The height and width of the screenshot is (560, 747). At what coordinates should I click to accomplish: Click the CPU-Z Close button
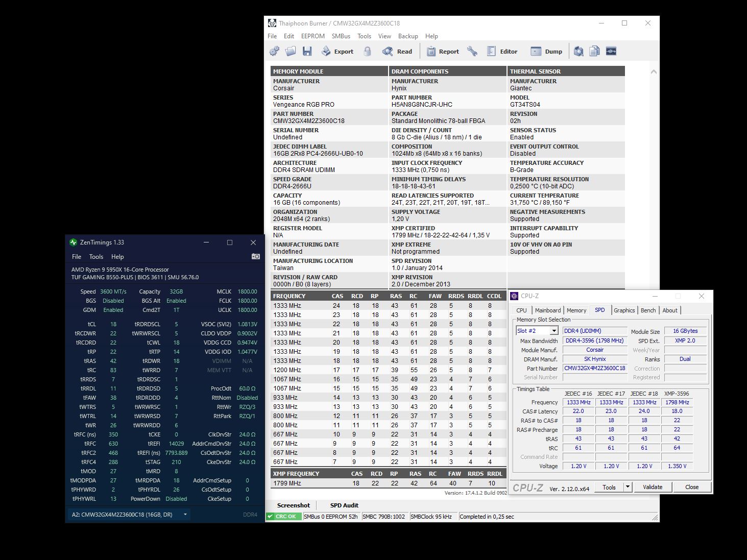pos(692,487)
